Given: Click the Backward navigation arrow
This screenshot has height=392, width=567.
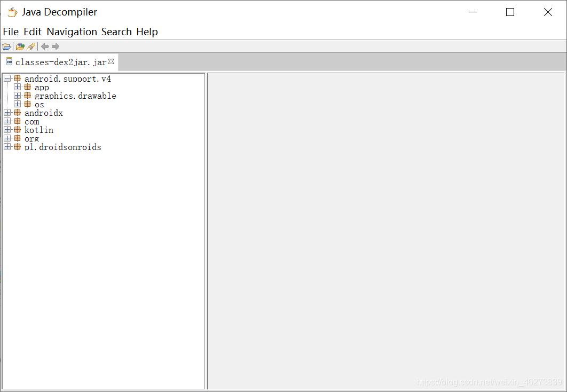Looking at the screenshot, I should coord(45,46).
